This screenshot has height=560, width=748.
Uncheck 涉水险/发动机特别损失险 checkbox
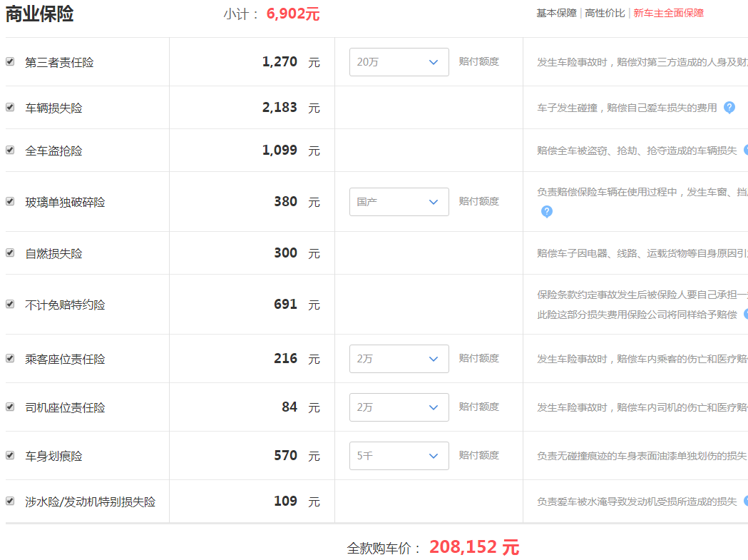click(10, 502)
